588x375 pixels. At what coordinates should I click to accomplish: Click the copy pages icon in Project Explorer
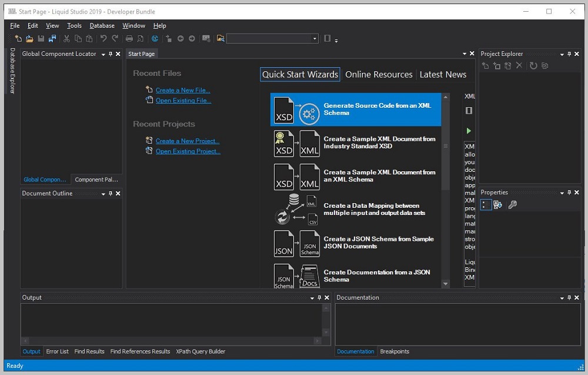pyautogui.click(x=545, y=66)
